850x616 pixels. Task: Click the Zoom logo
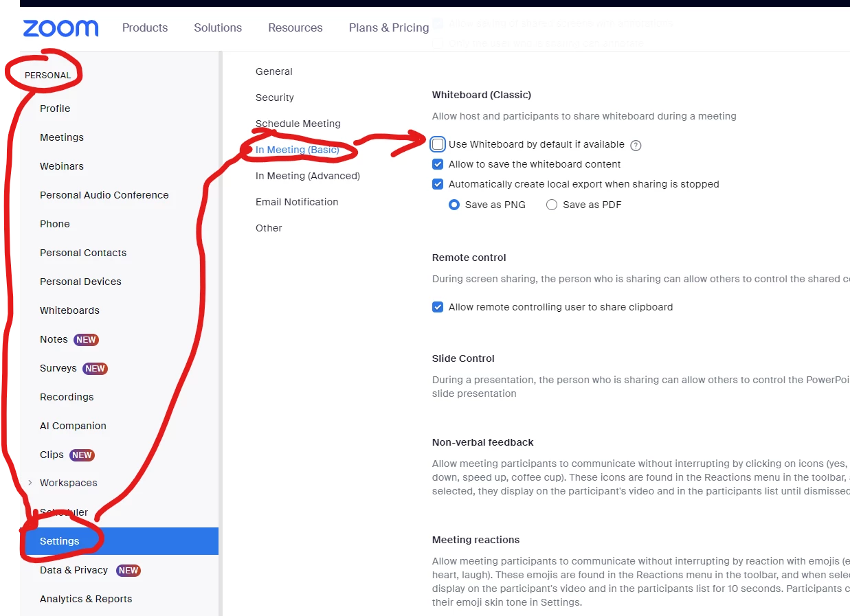(60, 28)
